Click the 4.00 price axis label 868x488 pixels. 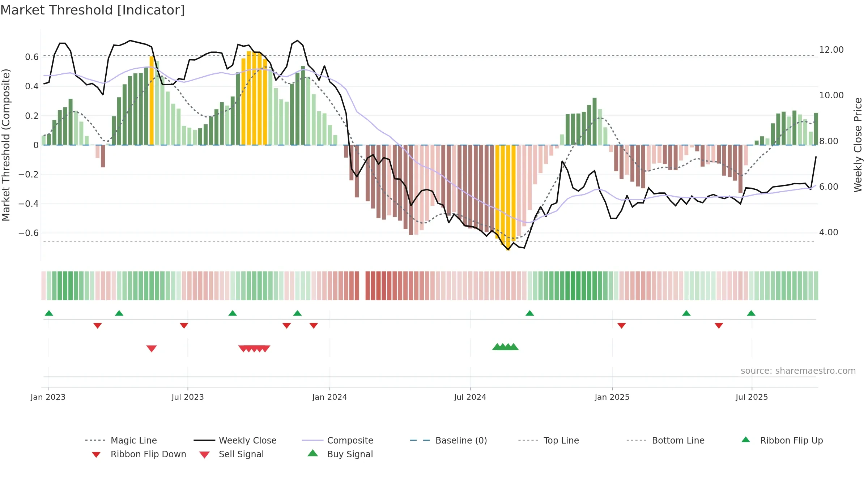pyautogui.click(x=829, y=232)
